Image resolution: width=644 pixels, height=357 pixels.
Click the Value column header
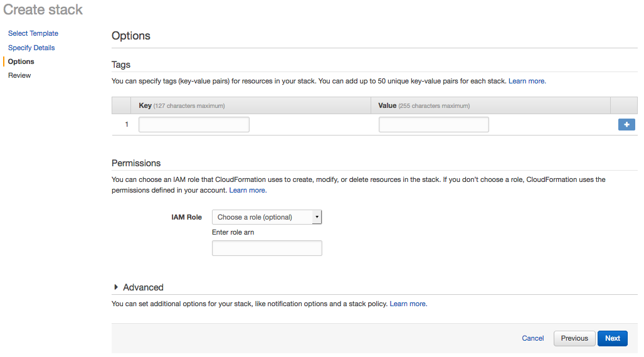pyautogui.click(x=388, y=105)
